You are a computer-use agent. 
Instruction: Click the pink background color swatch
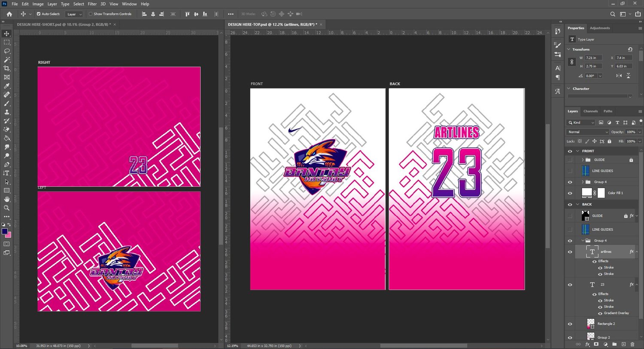pyautogui.click(x=9, y=235)
